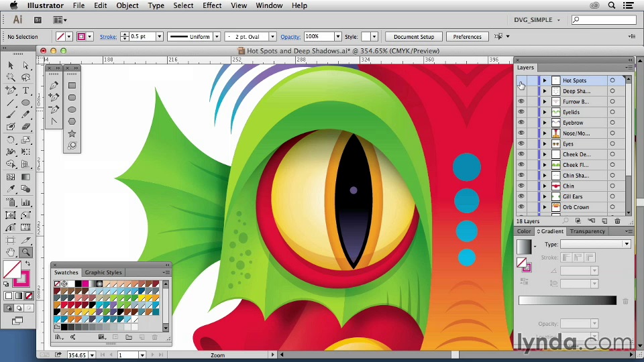Choose the Paintbrush tool
The height and width of the screenshot is (362, 644).
(x=11, y=115)
